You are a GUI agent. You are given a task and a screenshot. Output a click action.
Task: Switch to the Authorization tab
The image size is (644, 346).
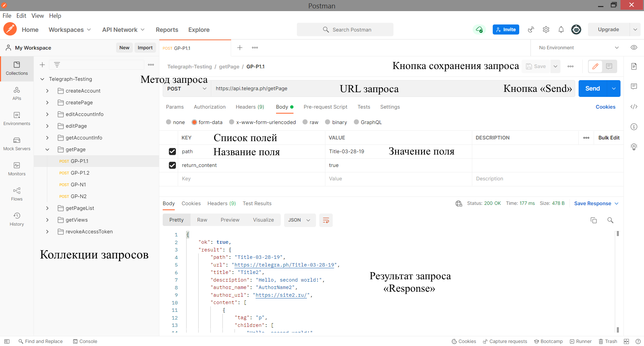[210, 107]
